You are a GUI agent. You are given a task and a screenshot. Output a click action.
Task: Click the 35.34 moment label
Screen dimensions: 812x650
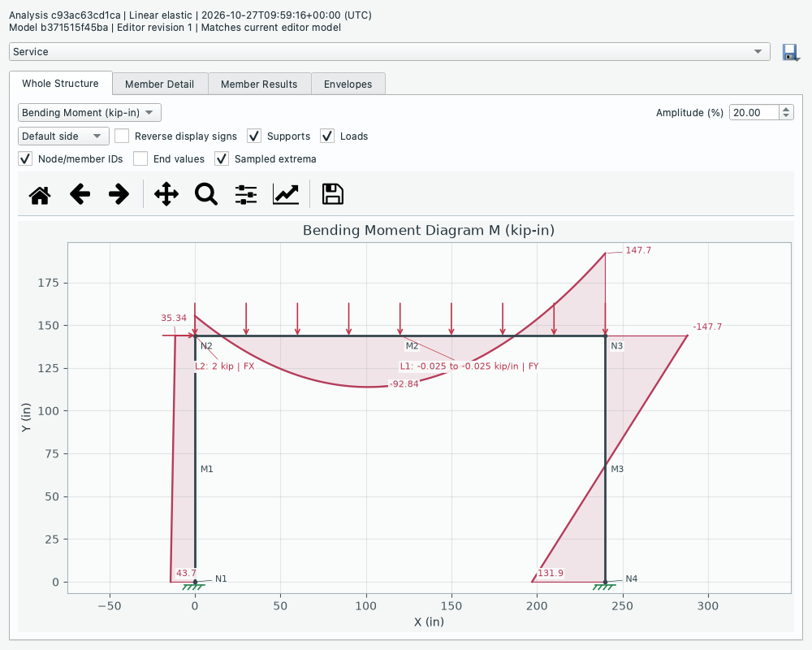point(174,318)
